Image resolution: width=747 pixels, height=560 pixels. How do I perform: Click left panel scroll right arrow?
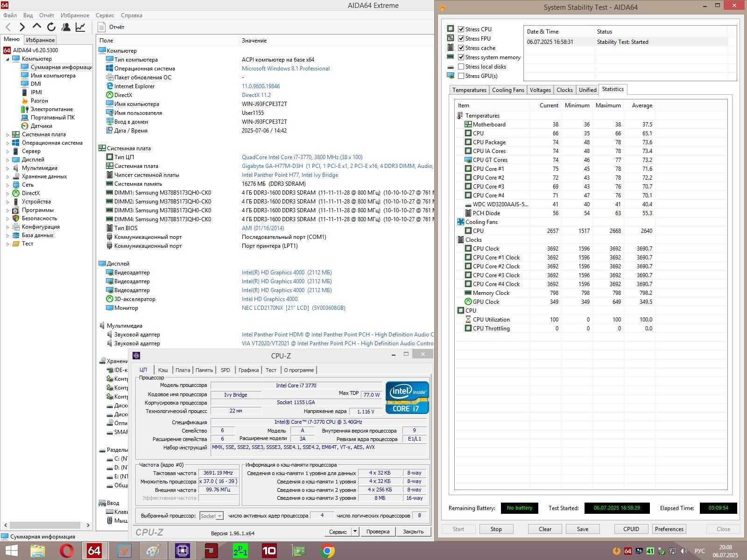(88, 525)
